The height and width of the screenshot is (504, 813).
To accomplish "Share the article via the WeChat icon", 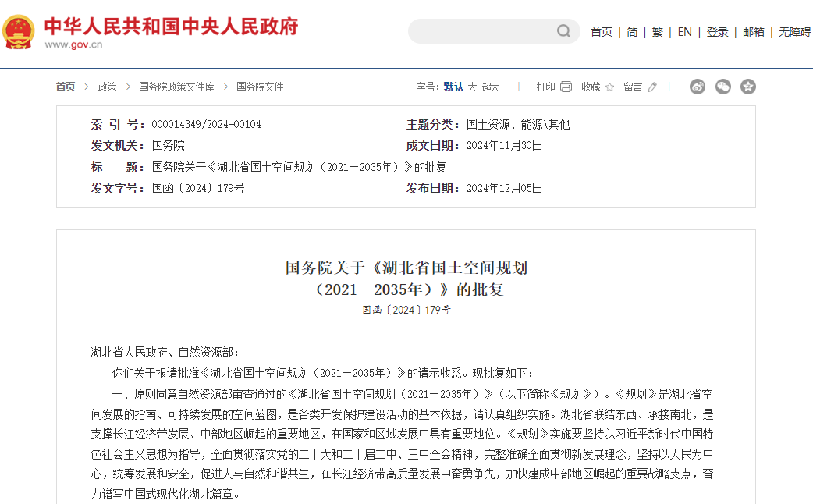I will 722,87.
